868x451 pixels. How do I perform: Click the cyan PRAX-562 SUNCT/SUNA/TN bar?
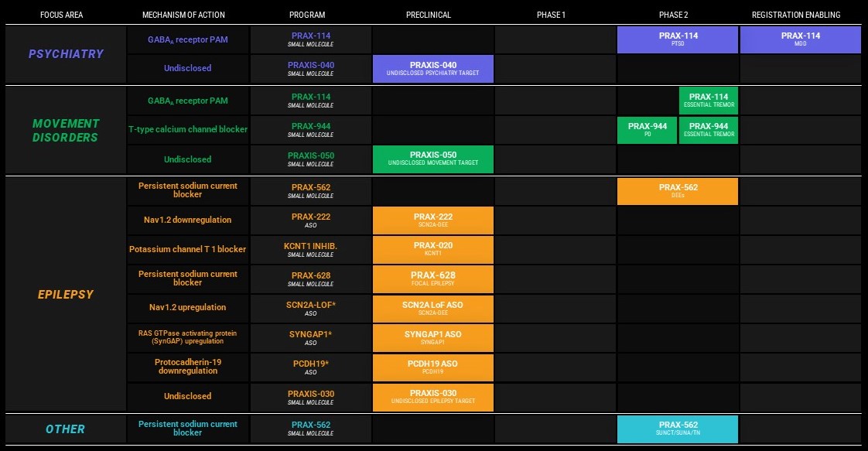click(x=678, y=429)
